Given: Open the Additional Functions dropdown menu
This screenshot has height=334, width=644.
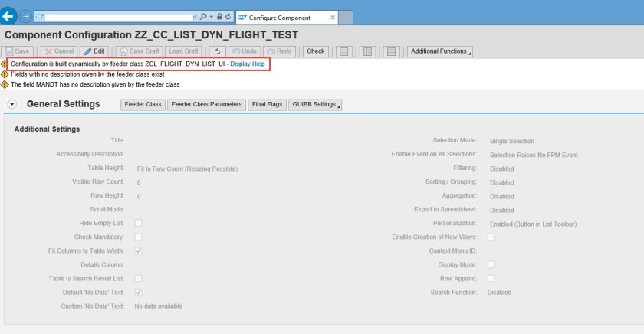Looking at the screenshot, I should (x=440, y=51).
